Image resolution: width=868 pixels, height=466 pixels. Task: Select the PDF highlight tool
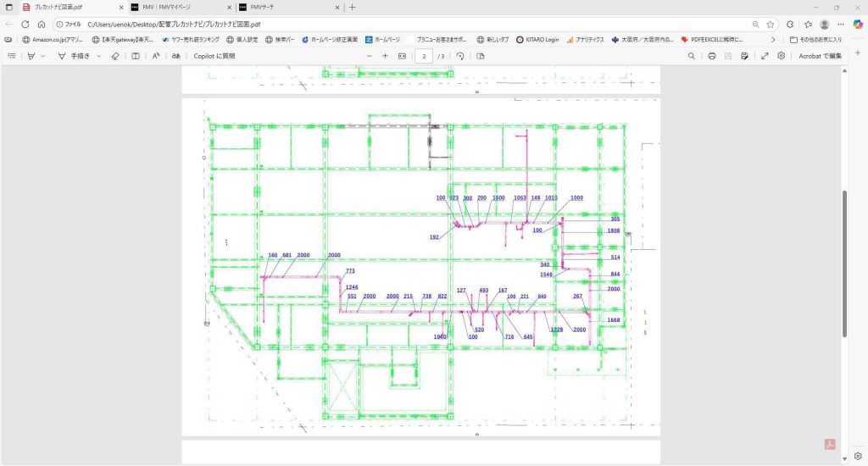pyautogui.click(x=31, y=56)
